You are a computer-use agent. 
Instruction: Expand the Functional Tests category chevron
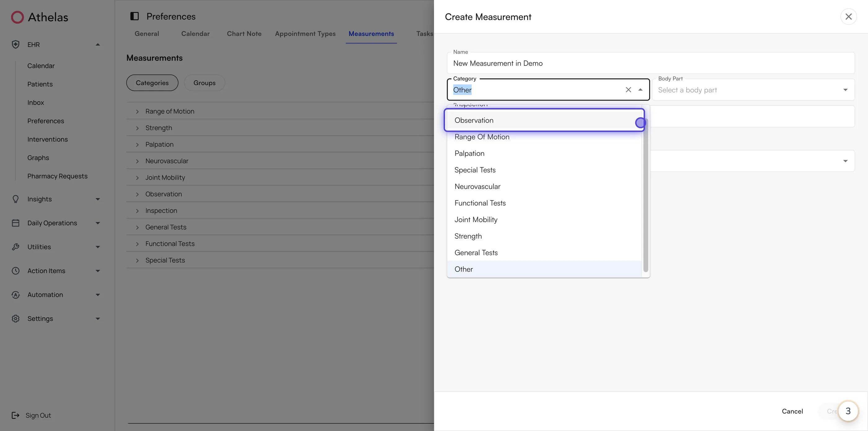pos(137,244)
